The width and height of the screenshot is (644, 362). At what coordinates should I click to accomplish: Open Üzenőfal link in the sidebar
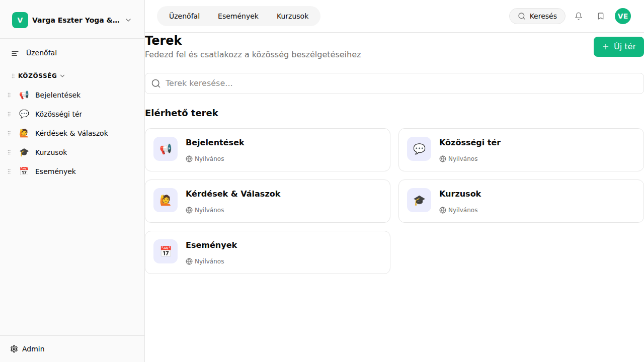tap(41, 53)
